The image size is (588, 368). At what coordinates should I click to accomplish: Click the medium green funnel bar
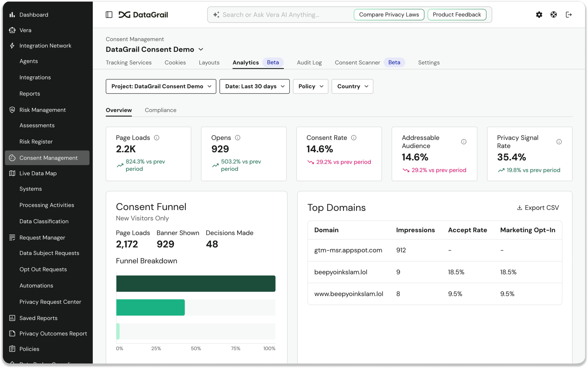click(150, 307)
